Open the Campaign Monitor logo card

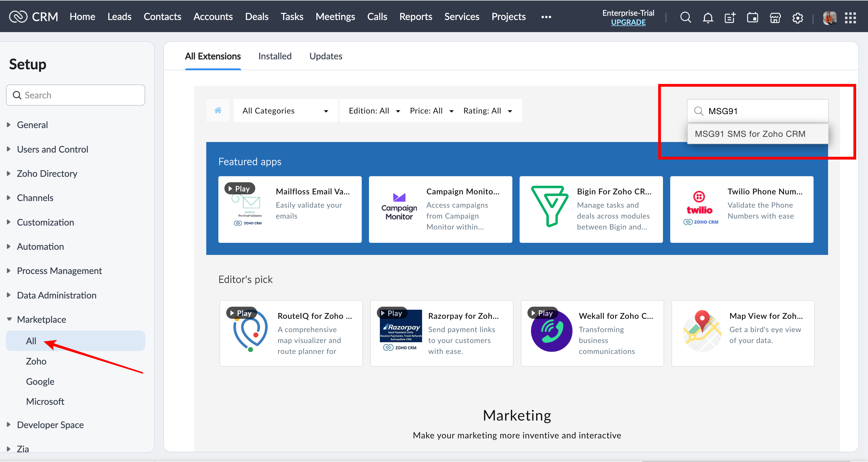tap(399, 207)
